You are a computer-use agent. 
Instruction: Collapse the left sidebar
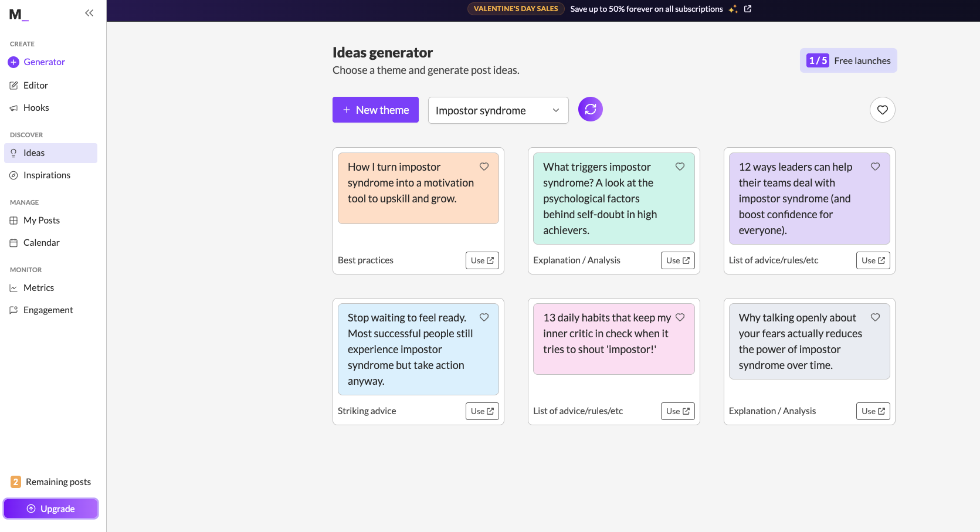[x=89, y=12]
